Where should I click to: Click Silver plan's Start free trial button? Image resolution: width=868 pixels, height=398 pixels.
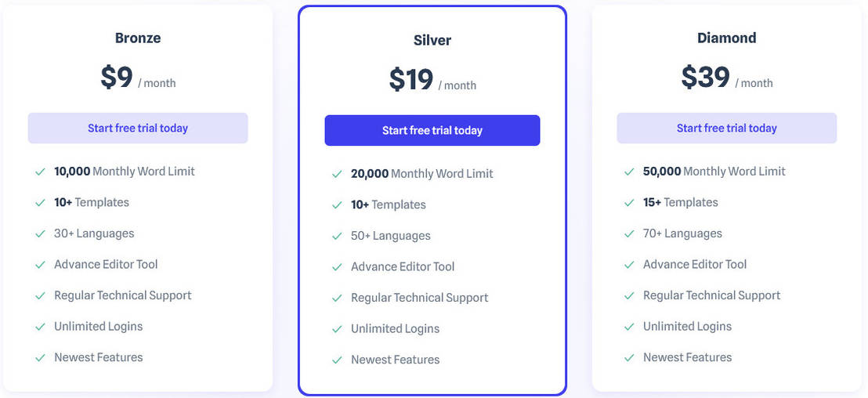coord(432,130)
